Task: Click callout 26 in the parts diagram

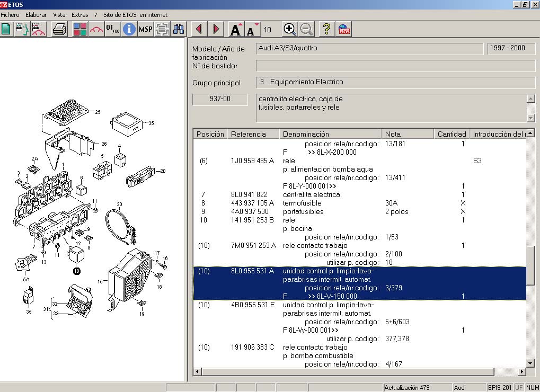Action: 104,144
